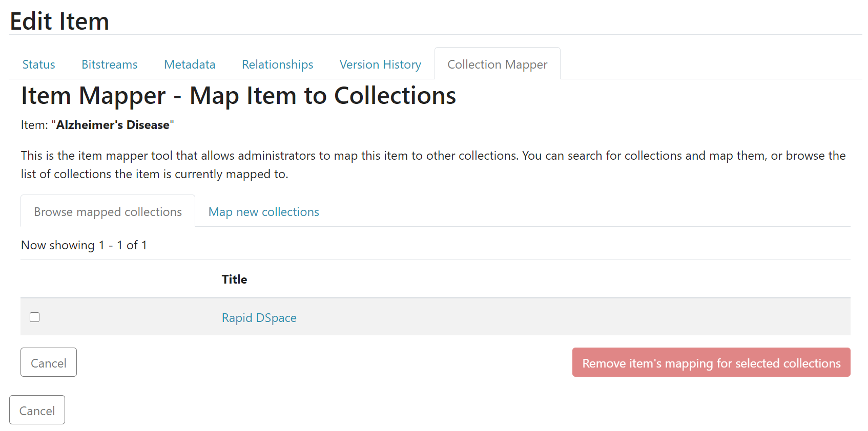
Task: Go to the Metadata tab
Action: click(x=190, y=64)
